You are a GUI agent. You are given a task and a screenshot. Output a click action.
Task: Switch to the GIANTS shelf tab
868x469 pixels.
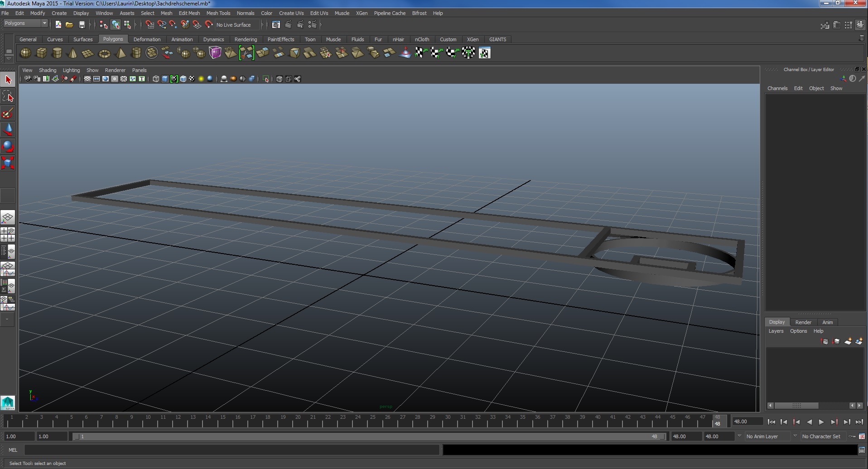pos(497,39)
